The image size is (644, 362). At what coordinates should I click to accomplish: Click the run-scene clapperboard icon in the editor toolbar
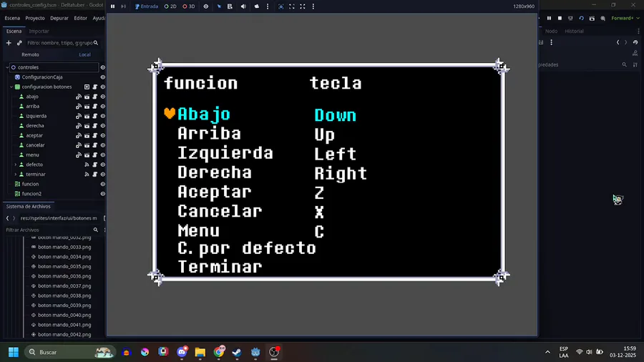coord(592,19)
